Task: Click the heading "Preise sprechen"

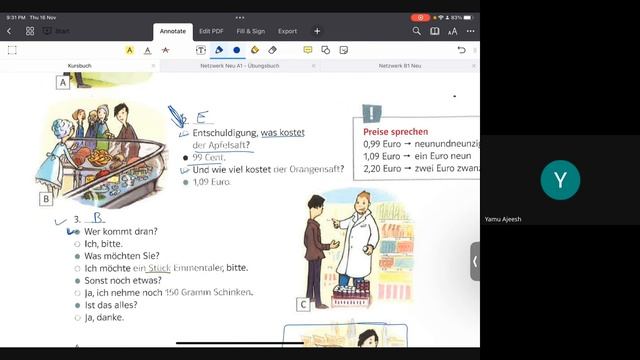Action: 396,131
